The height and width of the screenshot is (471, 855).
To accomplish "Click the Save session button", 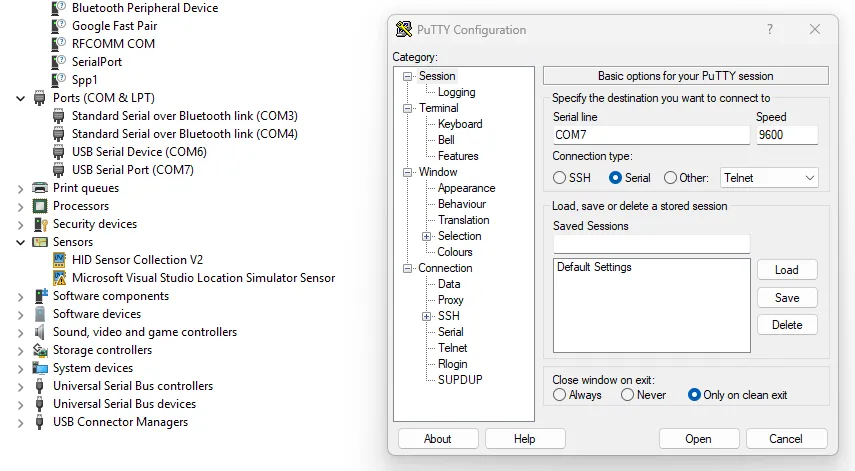I will pyautogui.click(x=787, y=298).
